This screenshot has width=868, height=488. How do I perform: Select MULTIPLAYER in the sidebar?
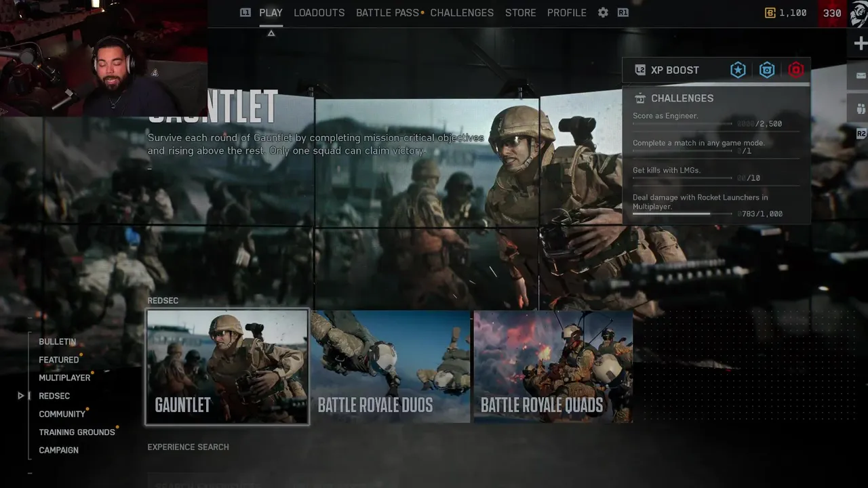point(64,378)
